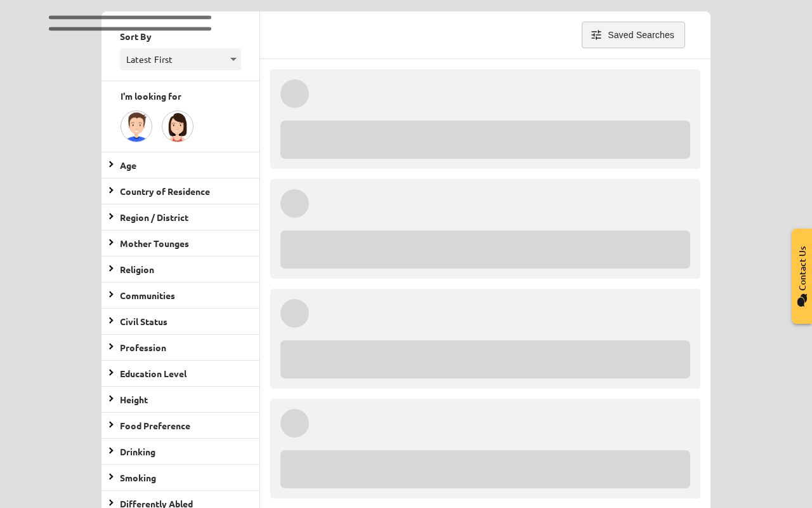Click the chevron icon next to Age

pyautogui.click(x=111, y=164)
